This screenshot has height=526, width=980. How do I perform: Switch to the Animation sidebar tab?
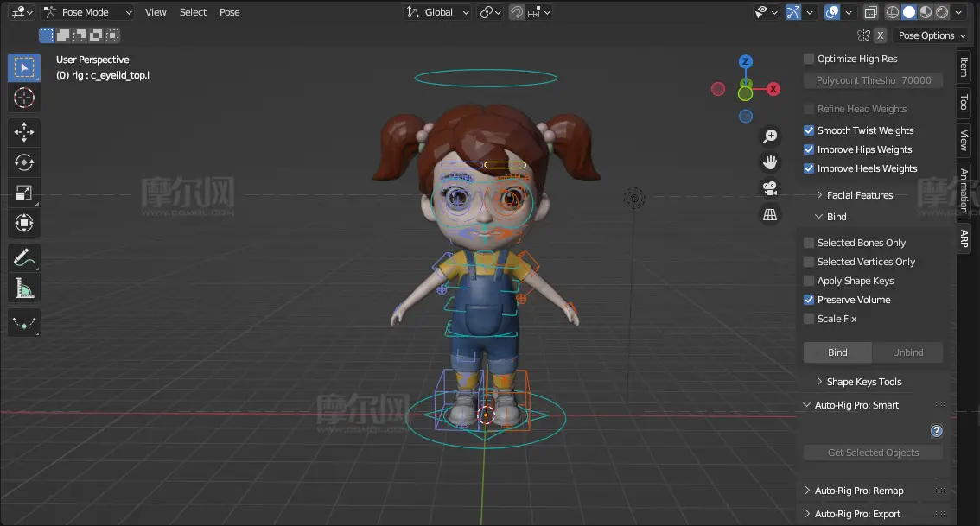point(964,190)
